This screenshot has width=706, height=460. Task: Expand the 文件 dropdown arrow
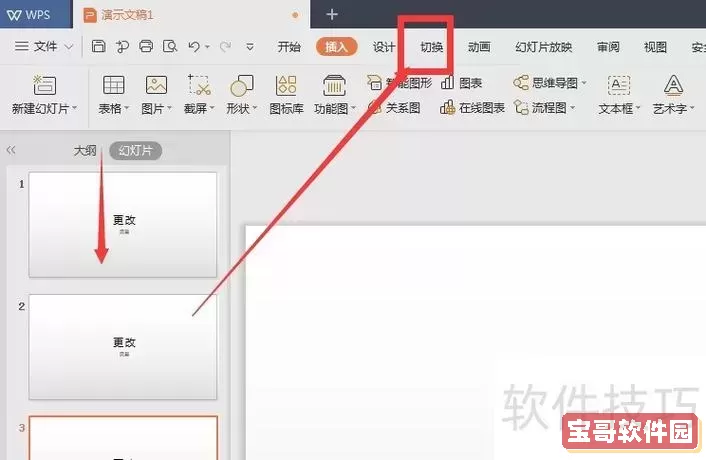(x=69, y=47)
